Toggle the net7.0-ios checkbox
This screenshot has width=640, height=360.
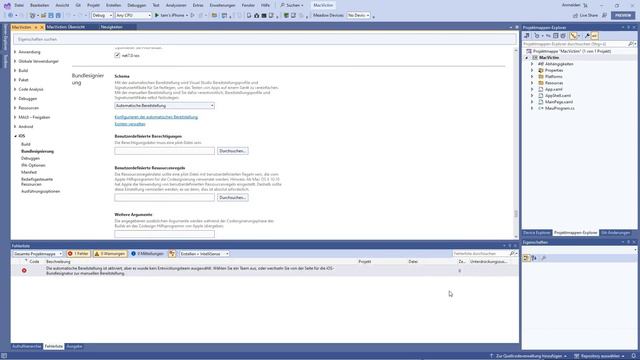coord(117,55)
